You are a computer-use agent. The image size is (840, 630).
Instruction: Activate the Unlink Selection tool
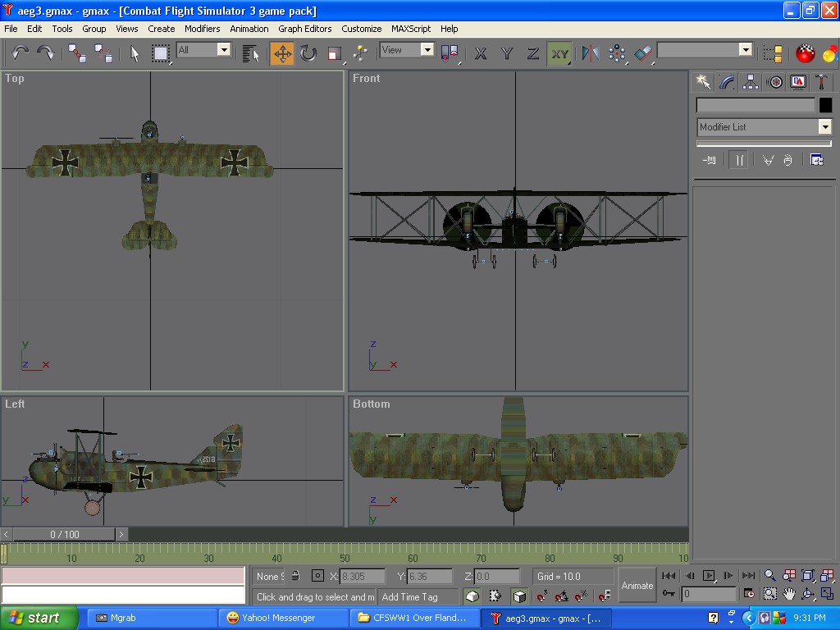[x=103, y=53]
